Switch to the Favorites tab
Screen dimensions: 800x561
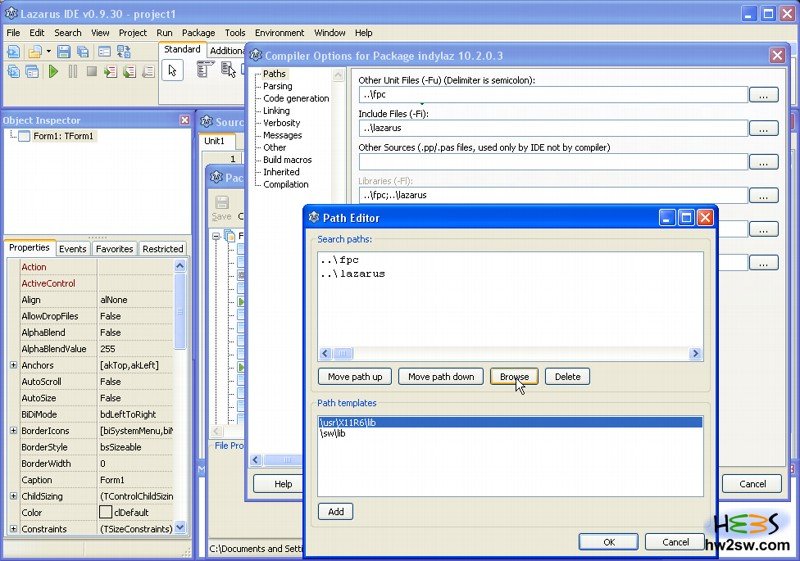click(114, 249)
